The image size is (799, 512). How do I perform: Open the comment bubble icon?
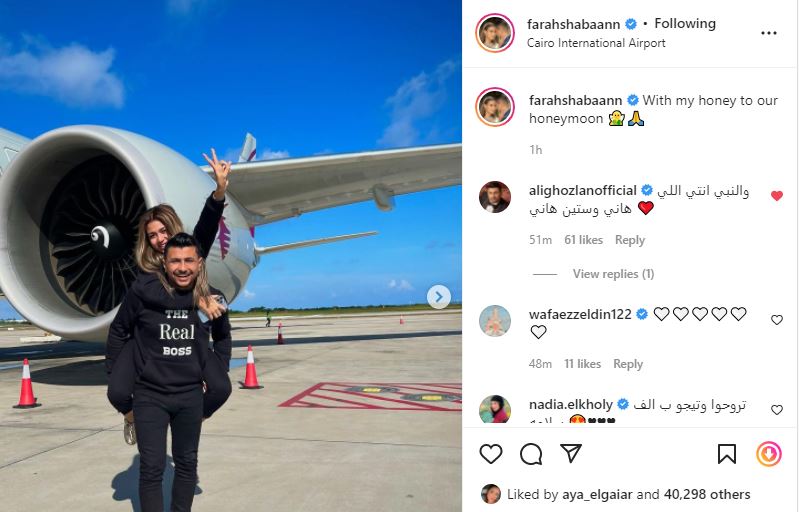[x=531, y=454]
